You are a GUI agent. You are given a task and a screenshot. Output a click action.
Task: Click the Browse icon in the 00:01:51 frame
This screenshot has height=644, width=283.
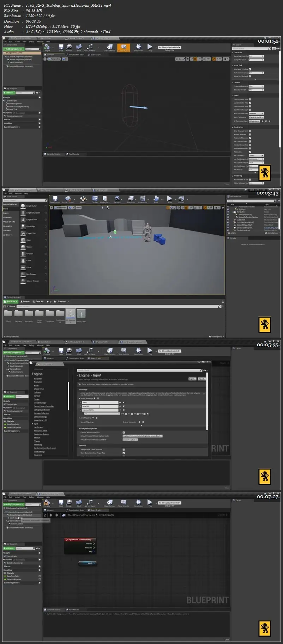69,48
